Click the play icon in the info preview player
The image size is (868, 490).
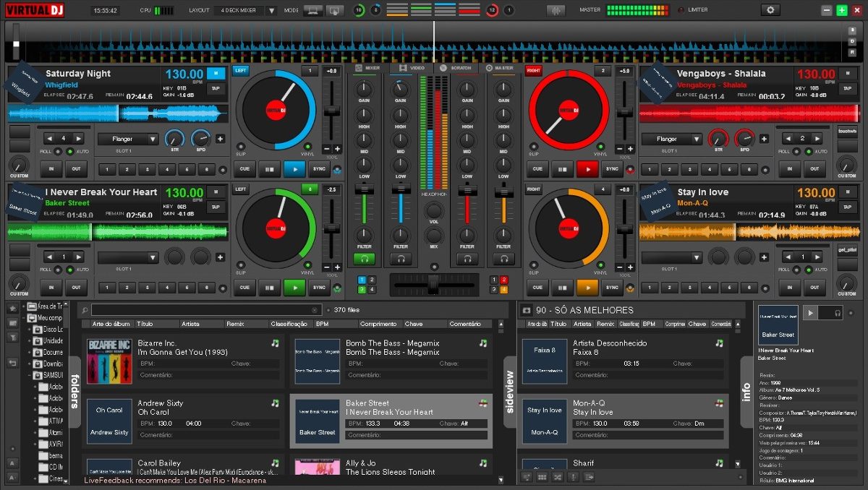tap(811, 313)
